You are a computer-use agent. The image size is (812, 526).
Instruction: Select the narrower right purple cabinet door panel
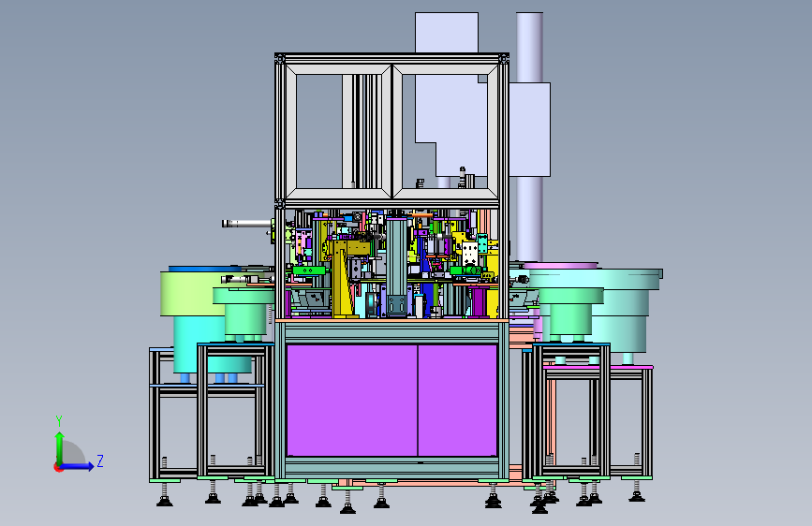point(457,401)
